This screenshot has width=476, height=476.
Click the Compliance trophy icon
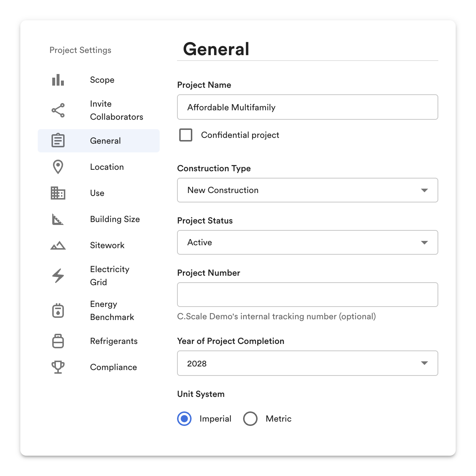pyautogui.click(x=58, y=367)
